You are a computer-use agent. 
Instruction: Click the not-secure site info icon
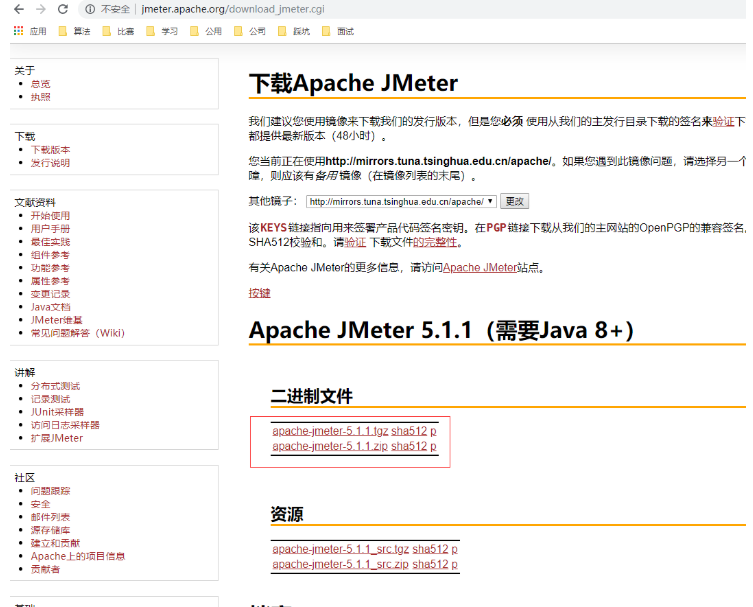(90, 9)
